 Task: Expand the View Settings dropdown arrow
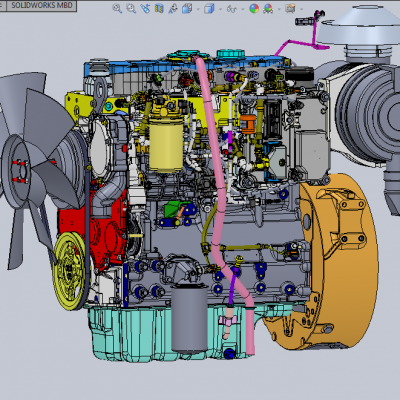click(x=301, y=9)
